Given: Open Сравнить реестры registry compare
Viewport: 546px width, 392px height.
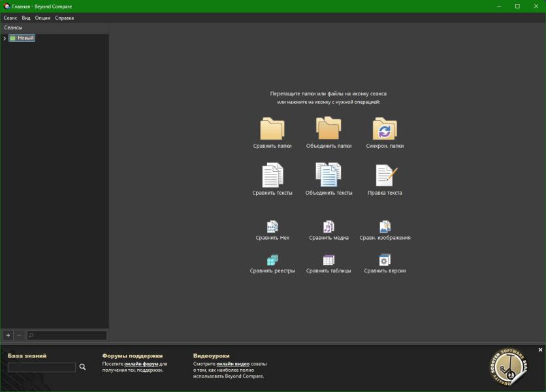Looking at the screenshot, I should 272,260.
